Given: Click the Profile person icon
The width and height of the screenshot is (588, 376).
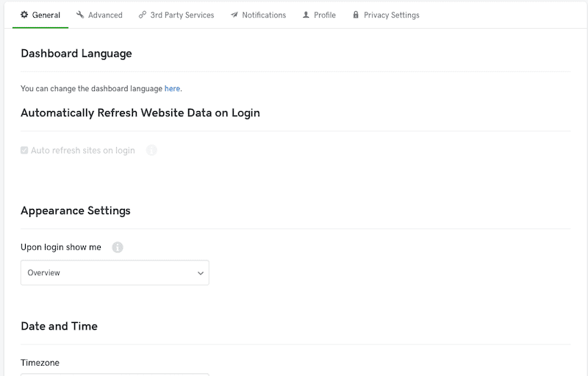Looking at the screenshot, I should coord(306,15).
